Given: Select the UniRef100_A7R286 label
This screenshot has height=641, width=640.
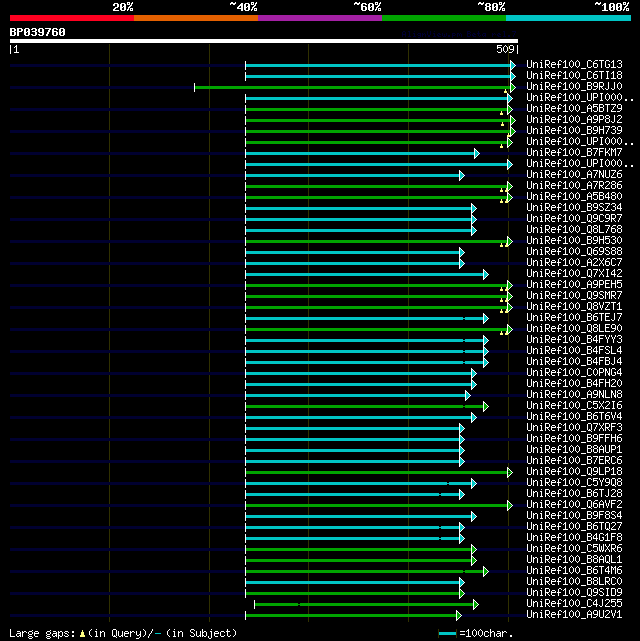Looking at the screenshot, I should (x=574, y=186).
